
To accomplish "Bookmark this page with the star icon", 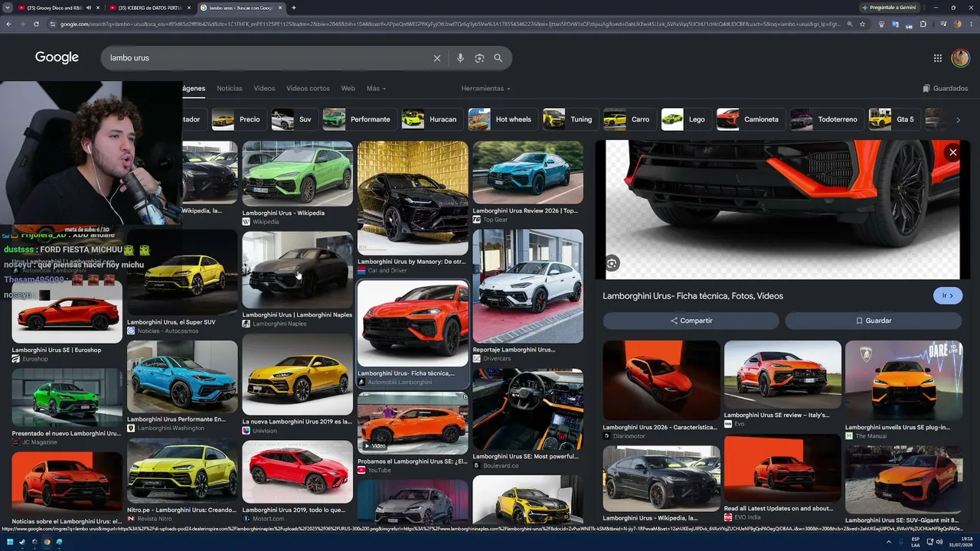I will [x=863, y=24].
